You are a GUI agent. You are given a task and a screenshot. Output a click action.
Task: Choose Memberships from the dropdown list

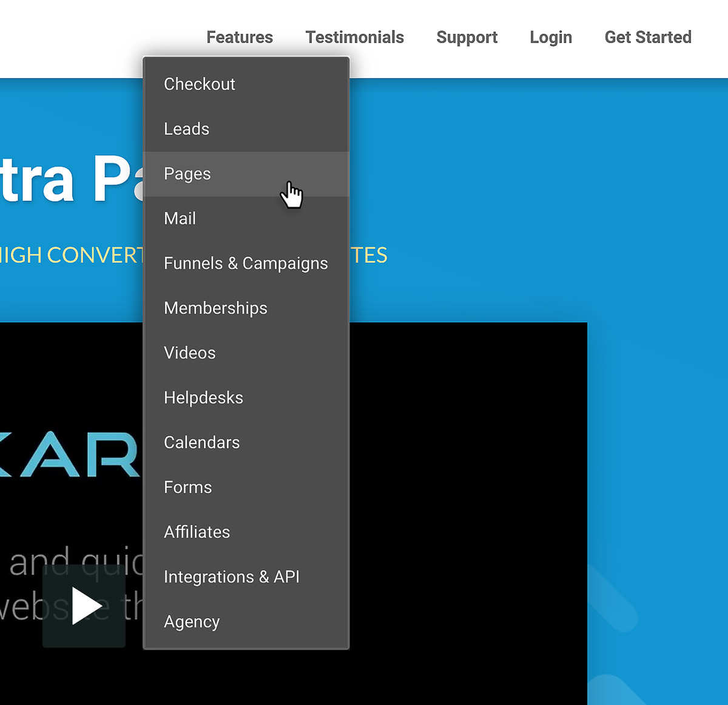click(x=215, y=308)
